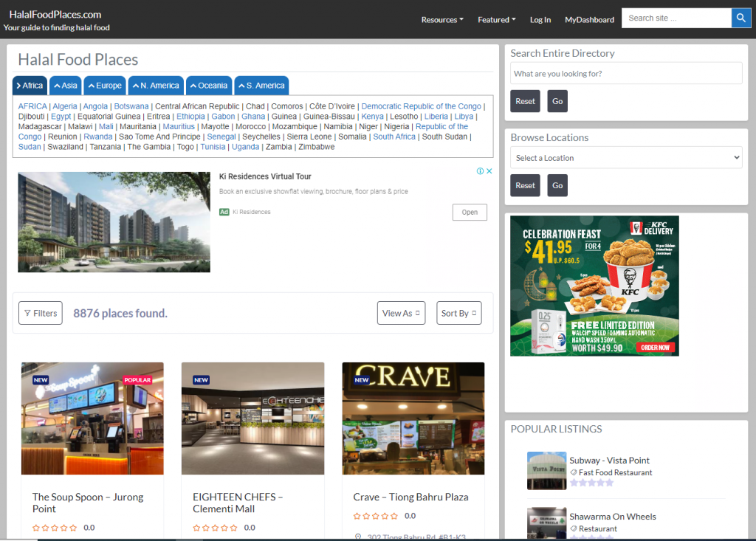Screen dimensions: 756x541
Task: Expand the Select a Location dropdown
Action: [626, 158]
